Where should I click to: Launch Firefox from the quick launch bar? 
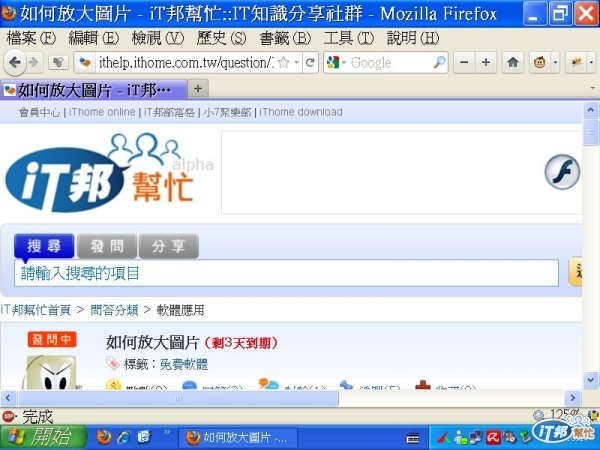104,437
